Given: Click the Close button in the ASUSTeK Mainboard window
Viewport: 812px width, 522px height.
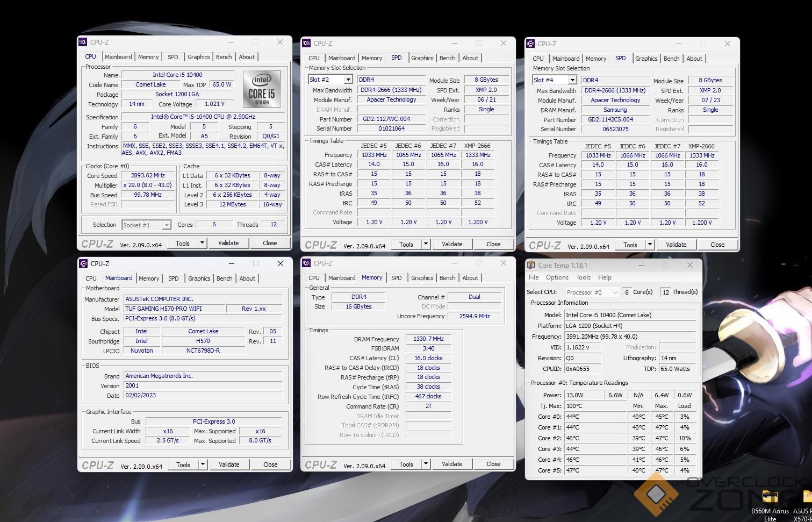Looking at the screenshot, I should (x=270, y=464).
